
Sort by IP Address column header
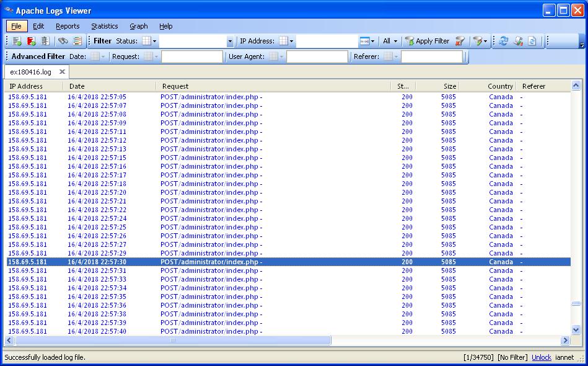point(33,86)
